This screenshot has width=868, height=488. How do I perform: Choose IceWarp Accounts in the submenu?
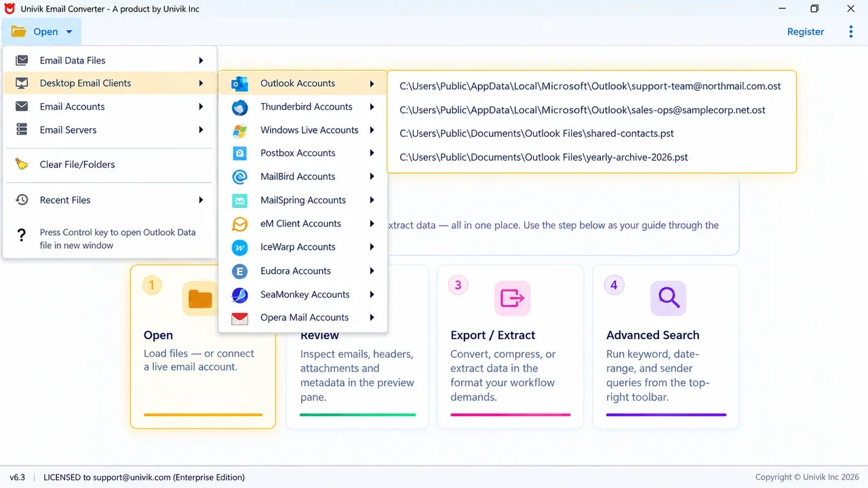point(302,247)
